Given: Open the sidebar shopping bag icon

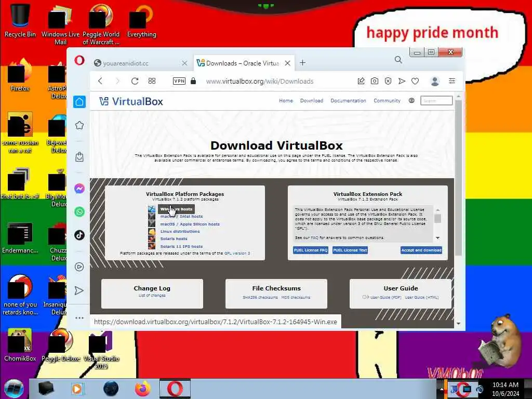Looking at the screenshot, I should 79,157.
